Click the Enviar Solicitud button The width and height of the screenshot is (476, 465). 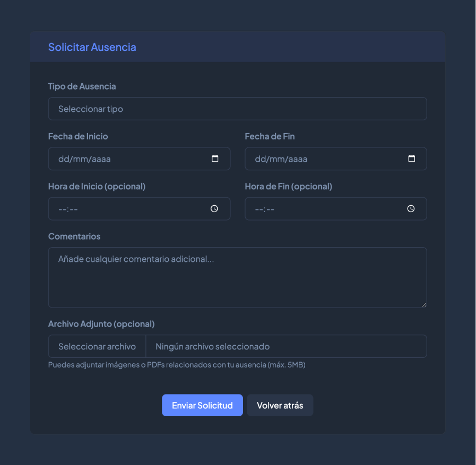click(x=202, y=406)
